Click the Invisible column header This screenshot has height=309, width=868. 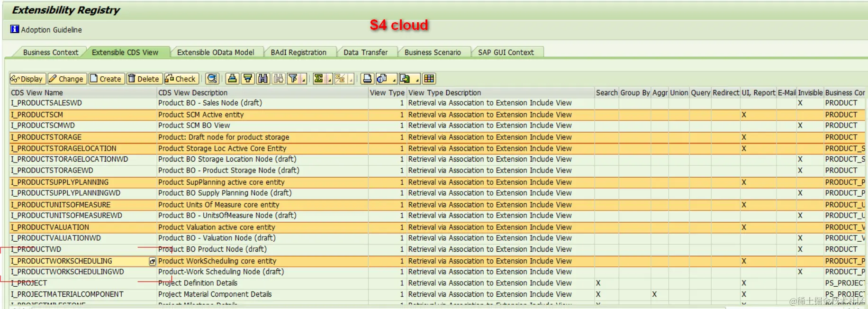(810, 93)
